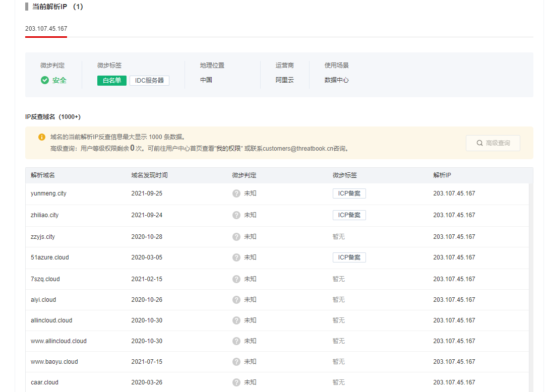547x392 pixels.
Task: Click ICP备案 tag in 51azure.cloud row
Action: point(349,257)
